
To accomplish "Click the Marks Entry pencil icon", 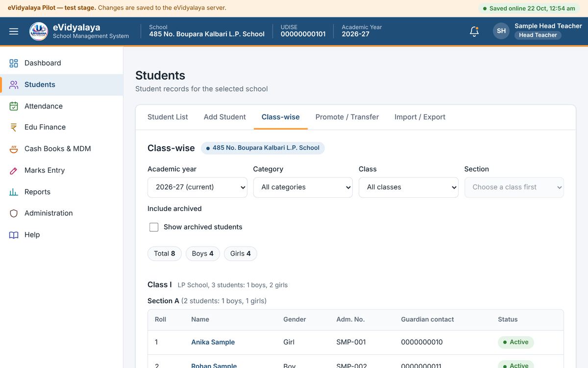I will [14, 171].
